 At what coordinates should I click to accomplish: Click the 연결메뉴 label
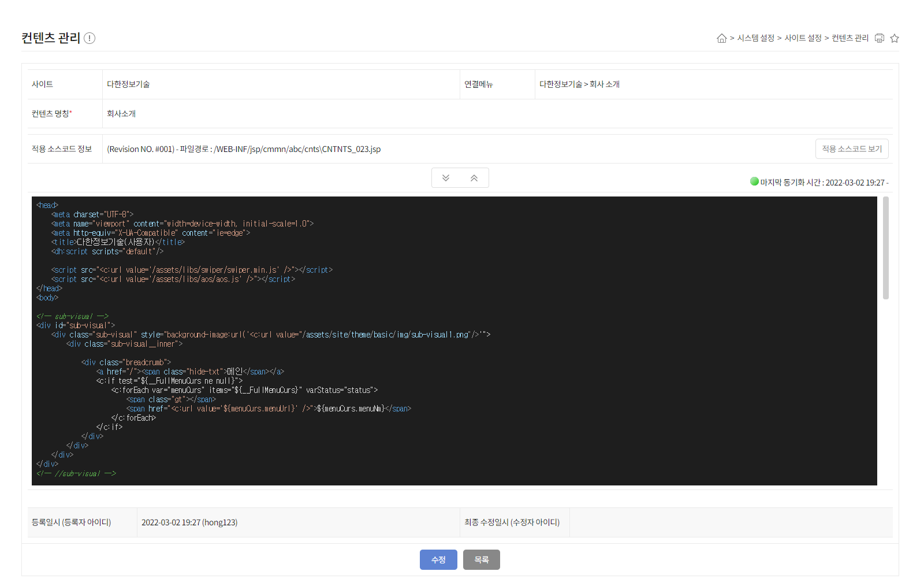pyautogui.click(x=479, y=84)
